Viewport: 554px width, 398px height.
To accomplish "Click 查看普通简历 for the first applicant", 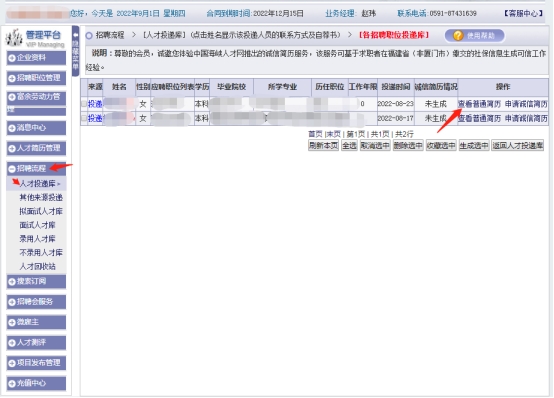I will click(x=479, y=104).
